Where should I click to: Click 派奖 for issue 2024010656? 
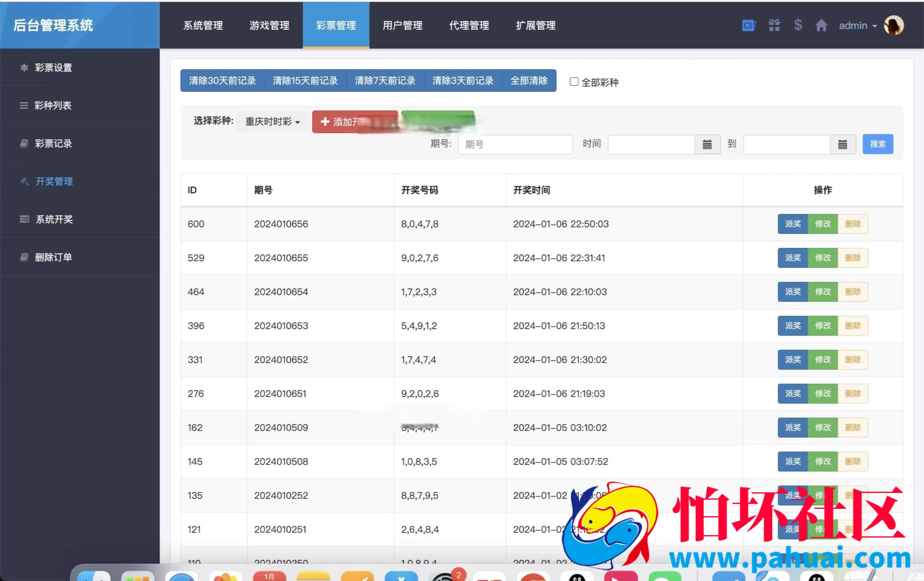point(793,224)
